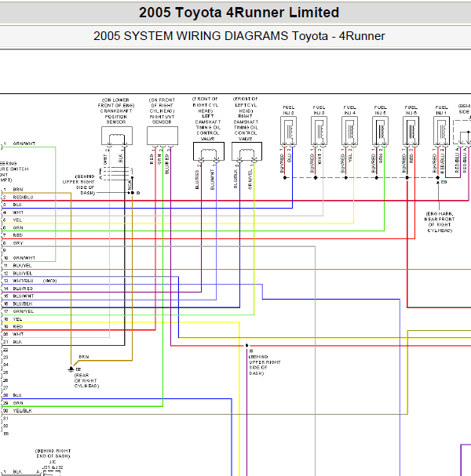Click the "2005 Toyota 4Runner Limited" title
This screenshot has width=471, height=476.
tap(239, 13)
